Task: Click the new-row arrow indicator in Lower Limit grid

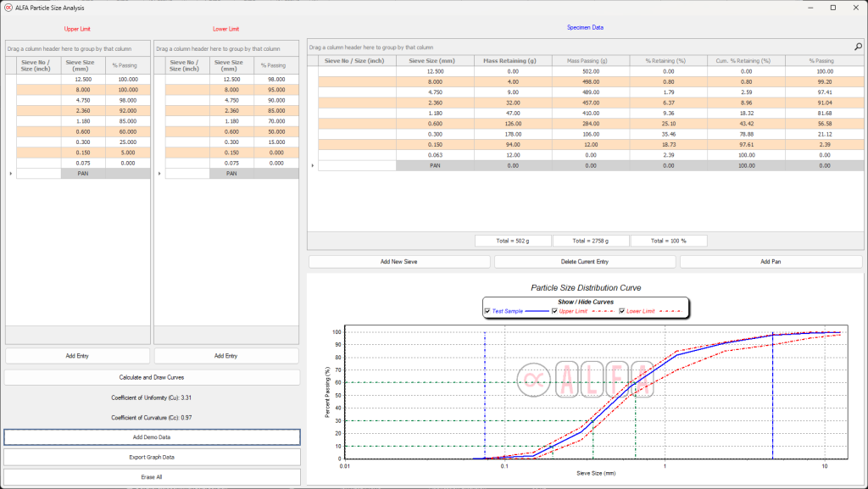Action: [159, 173]
